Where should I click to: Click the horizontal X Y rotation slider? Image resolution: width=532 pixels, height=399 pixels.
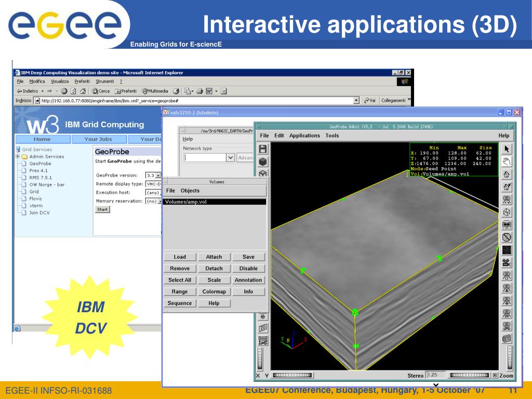pos(292,375)
